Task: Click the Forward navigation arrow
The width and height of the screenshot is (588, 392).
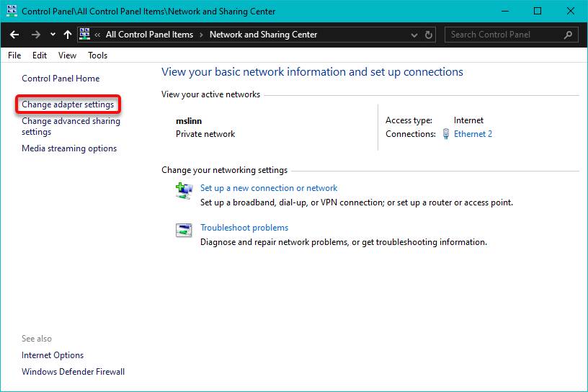Action: 36,35
